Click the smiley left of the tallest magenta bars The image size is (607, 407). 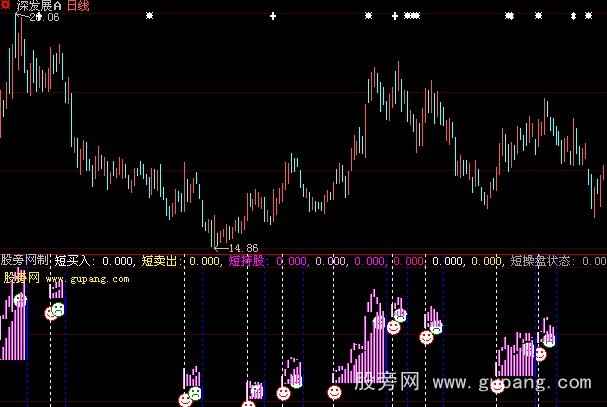333,393
